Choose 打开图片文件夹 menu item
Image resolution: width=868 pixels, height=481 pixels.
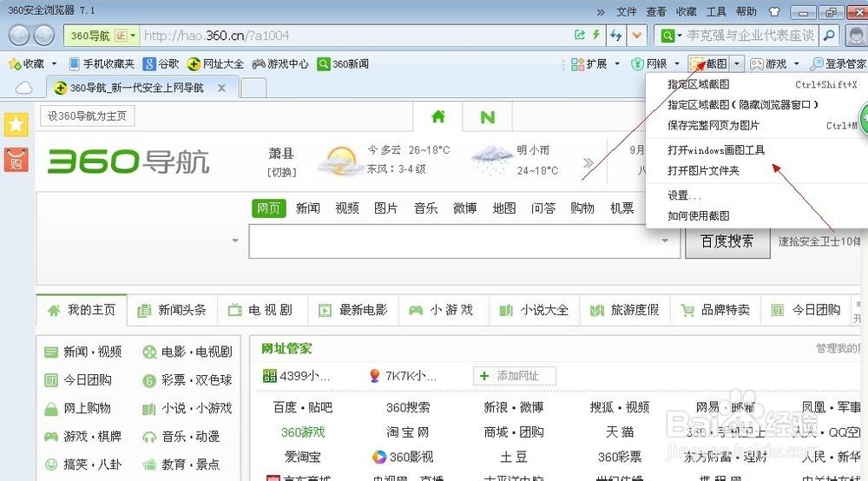[757, 170]
